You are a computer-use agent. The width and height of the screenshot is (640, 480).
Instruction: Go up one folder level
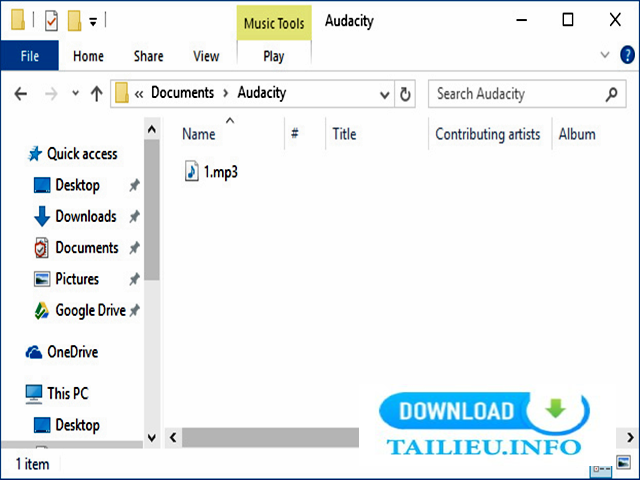click(x=97, y=94)
